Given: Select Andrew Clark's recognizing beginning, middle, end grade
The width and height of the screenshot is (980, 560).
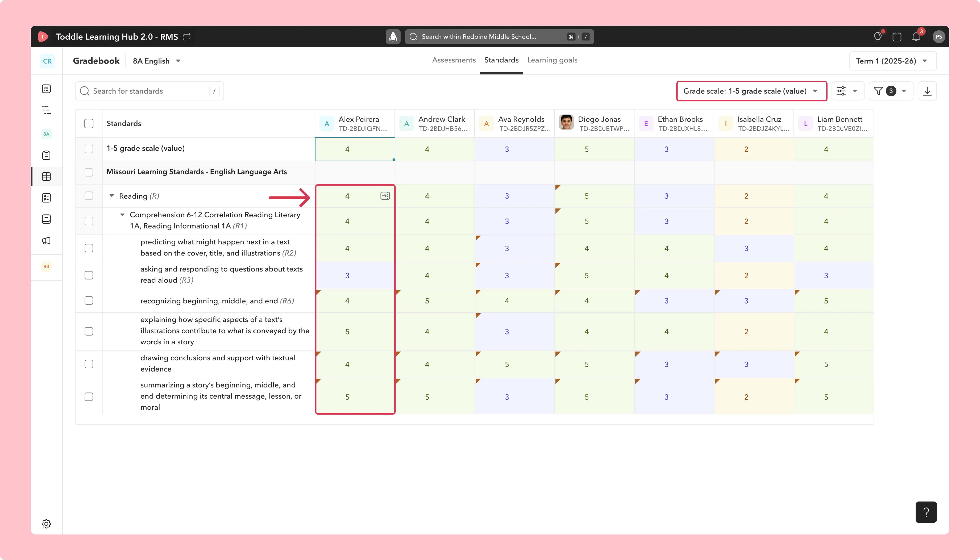Looking at the screenshot, I should pyautogui.click(x=435, y=301).
